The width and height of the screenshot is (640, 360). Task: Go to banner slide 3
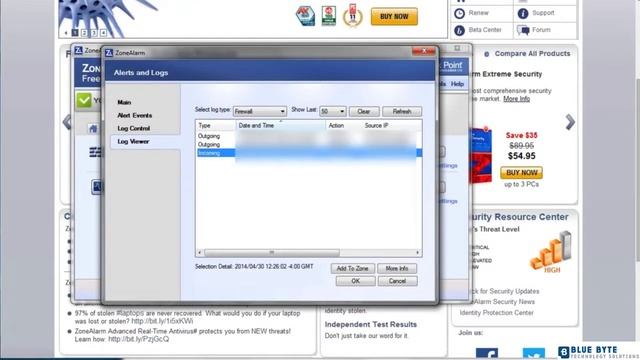pyautogui.click(x=94, y=33)
